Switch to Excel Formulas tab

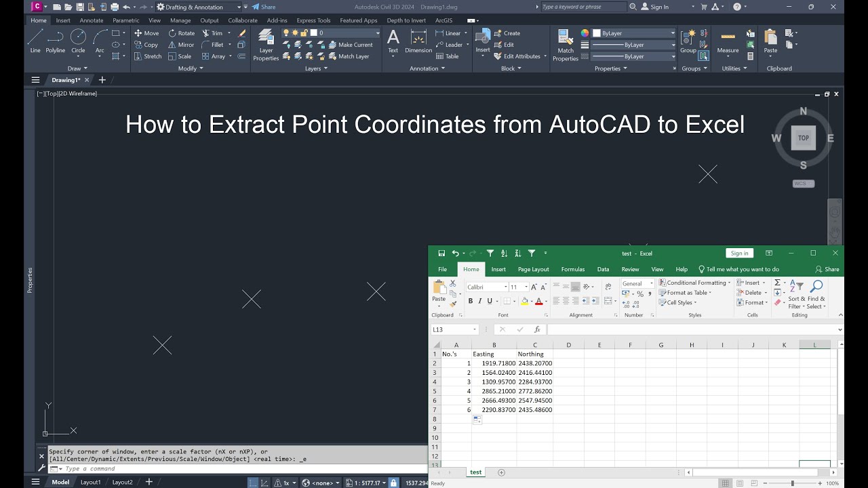(x=573, y=269)
